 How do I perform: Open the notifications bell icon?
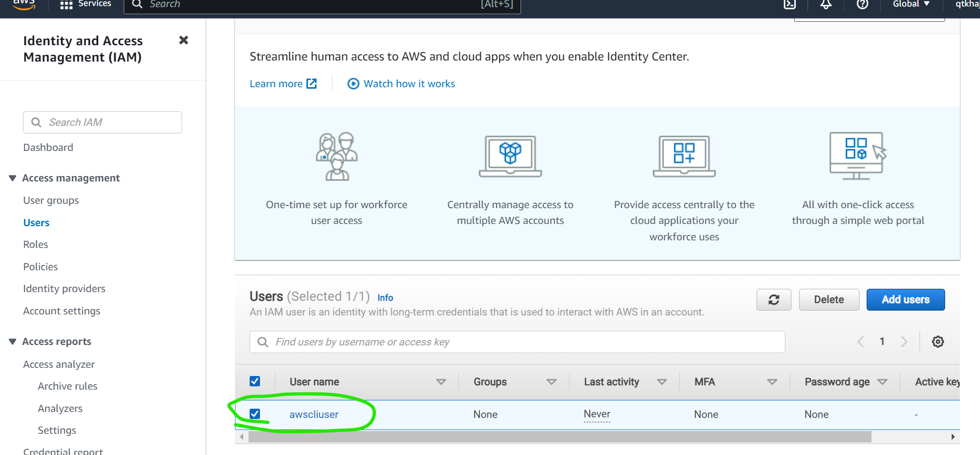click(x=826, y=4)
